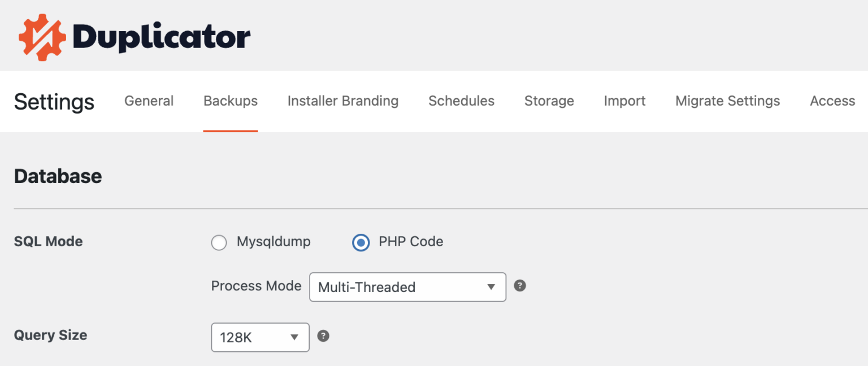Open the Multi-Threaded Process Mode dropdown
Screen dimensions: 868x366
[407, 287]
